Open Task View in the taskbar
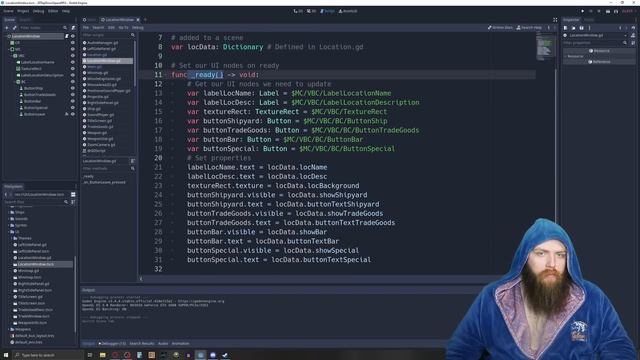Viewport: 640px width, 360px height. [90, 355]
